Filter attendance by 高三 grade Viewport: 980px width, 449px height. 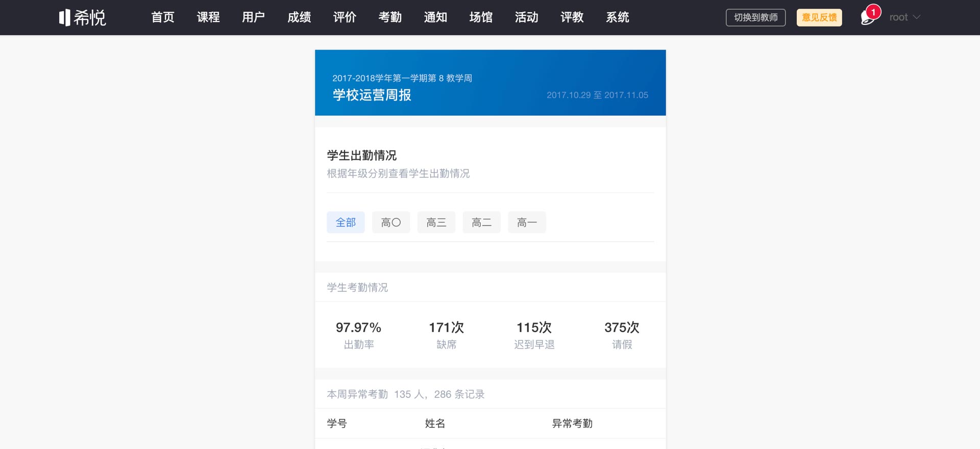[x=436, y=222]
